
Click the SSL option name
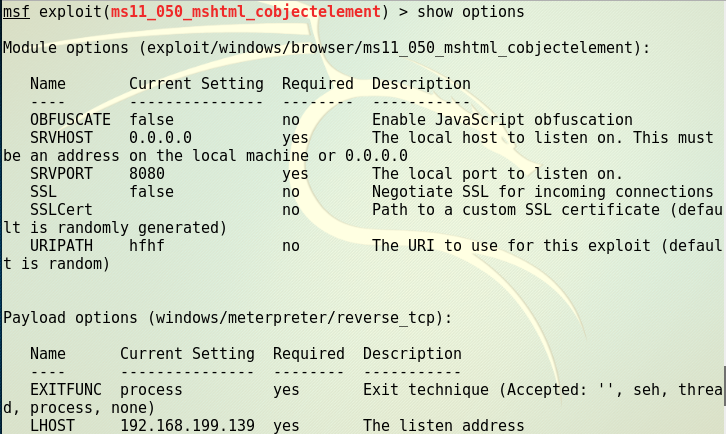[44, 192]
